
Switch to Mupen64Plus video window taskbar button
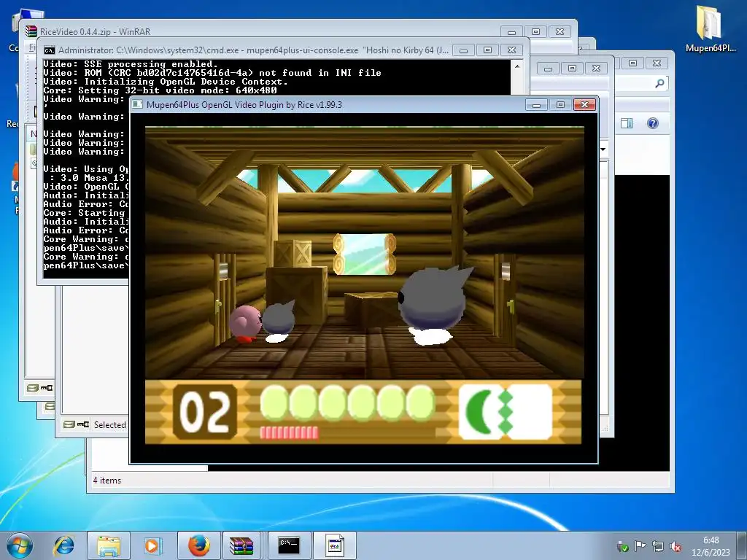coord(334,545)
